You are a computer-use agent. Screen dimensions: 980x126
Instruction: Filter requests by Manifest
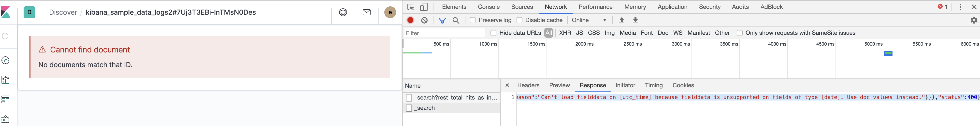click(698, 33)
